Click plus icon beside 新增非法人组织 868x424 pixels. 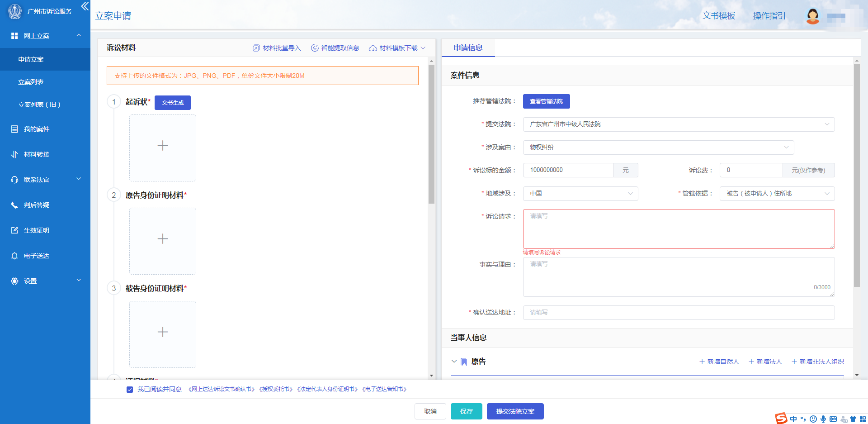tap(794, 362)
